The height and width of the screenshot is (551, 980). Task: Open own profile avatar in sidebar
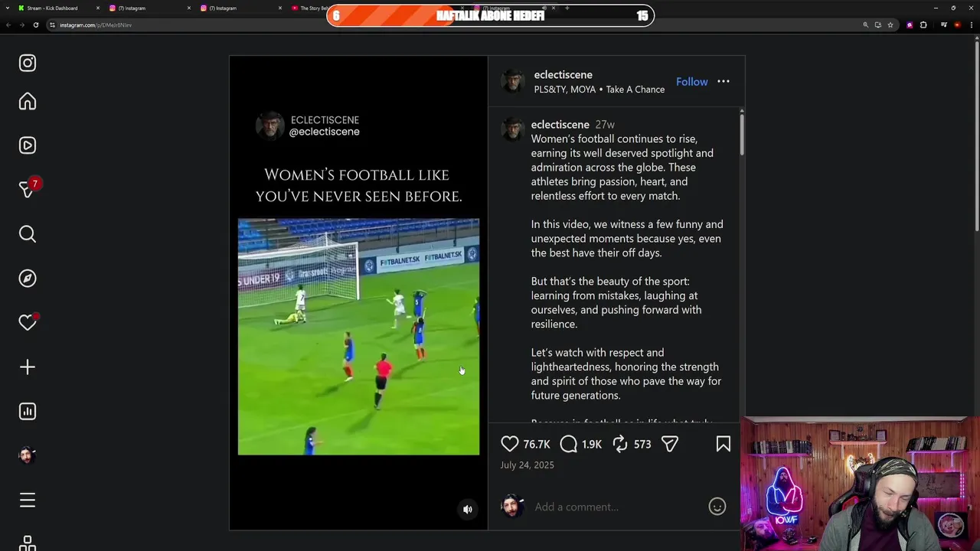[x=28, y=455]
